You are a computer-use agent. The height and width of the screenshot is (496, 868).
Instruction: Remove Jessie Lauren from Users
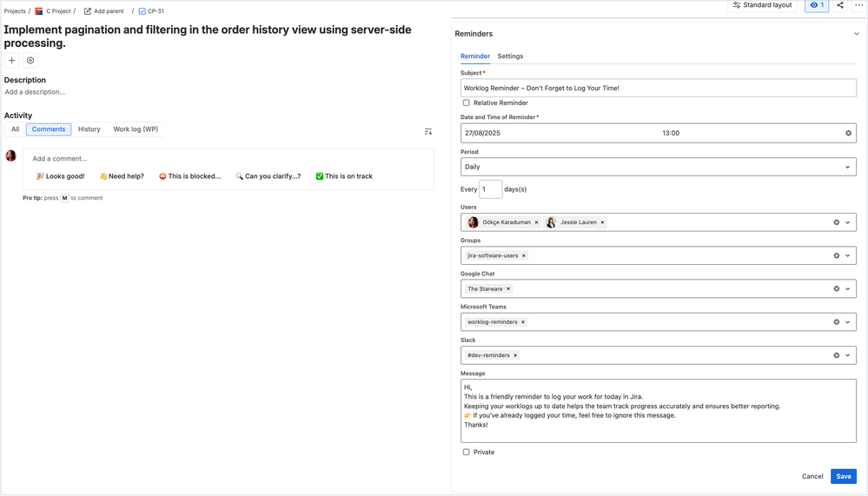[602, 222]
